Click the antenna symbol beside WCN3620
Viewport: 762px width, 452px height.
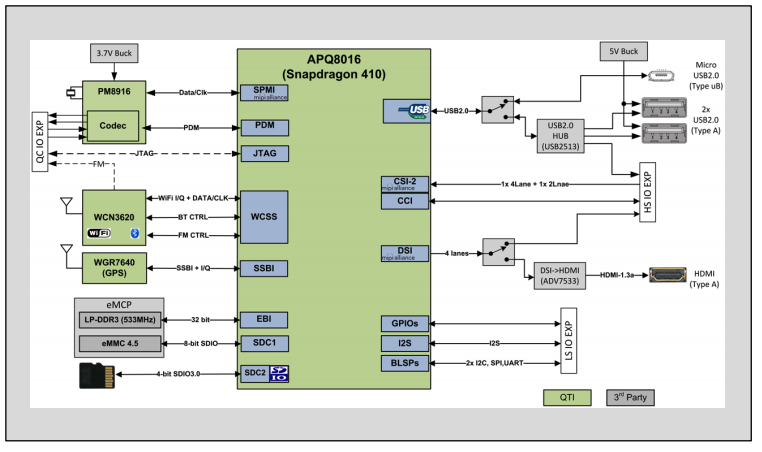pyautogui.click(x=67, y=203)
